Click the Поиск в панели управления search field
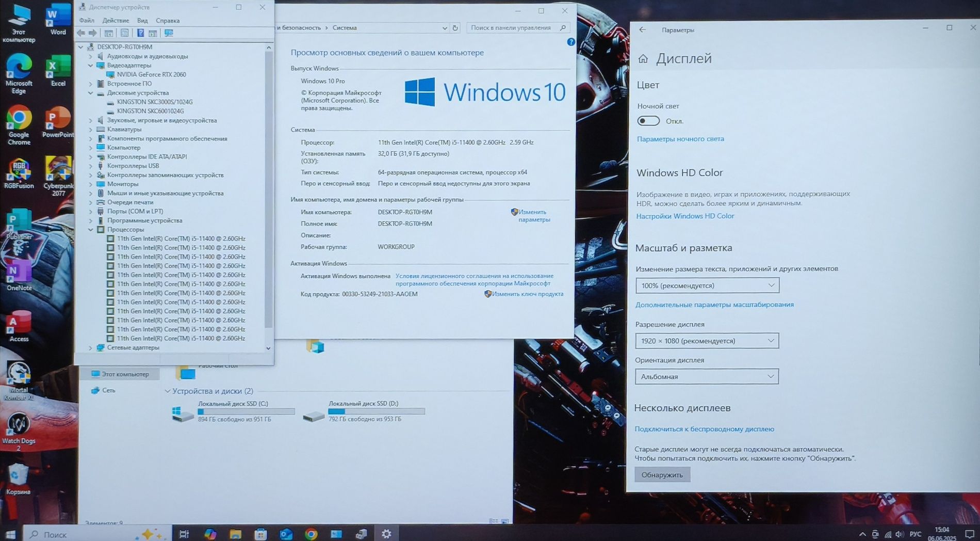 (x=518, y=28)
